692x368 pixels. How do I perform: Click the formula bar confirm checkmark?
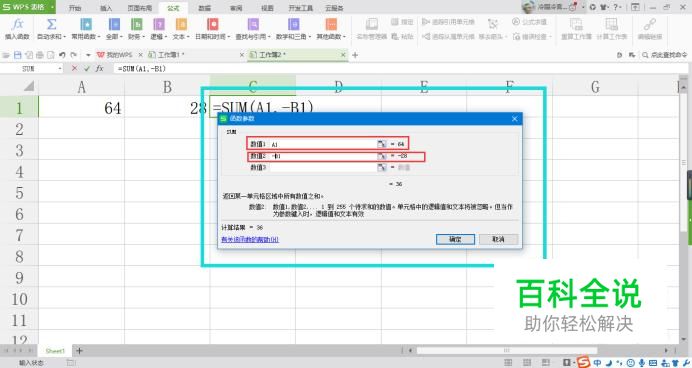pyautogui.click(x=86, y=68)
